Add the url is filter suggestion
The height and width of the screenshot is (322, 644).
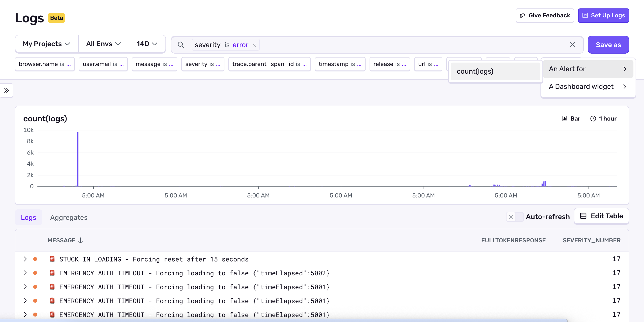coord(428,64)
